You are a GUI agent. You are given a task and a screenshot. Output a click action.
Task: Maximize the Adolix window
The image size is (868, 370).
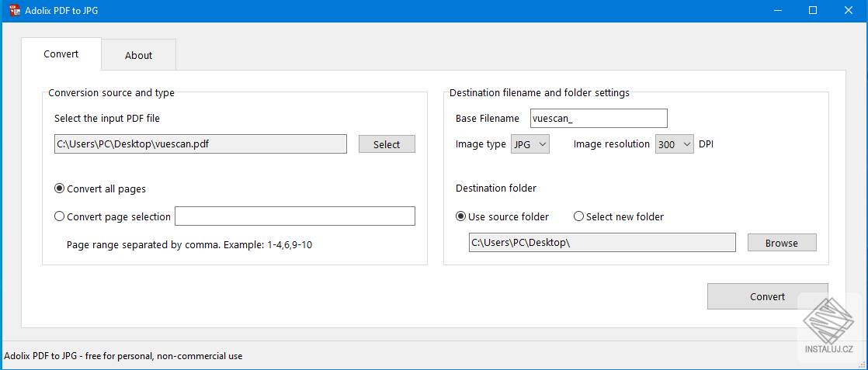point(813,11)
